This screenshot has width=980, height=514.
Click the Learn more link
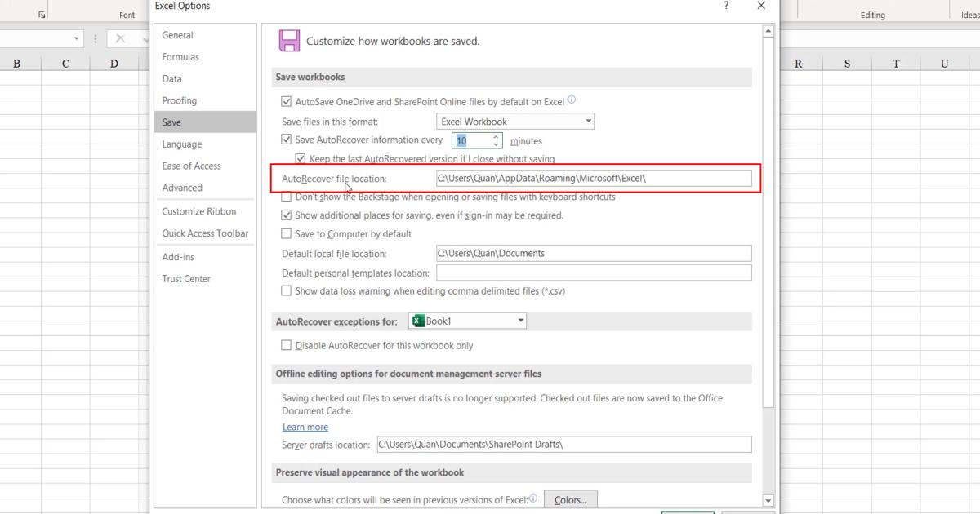[305, 427]
